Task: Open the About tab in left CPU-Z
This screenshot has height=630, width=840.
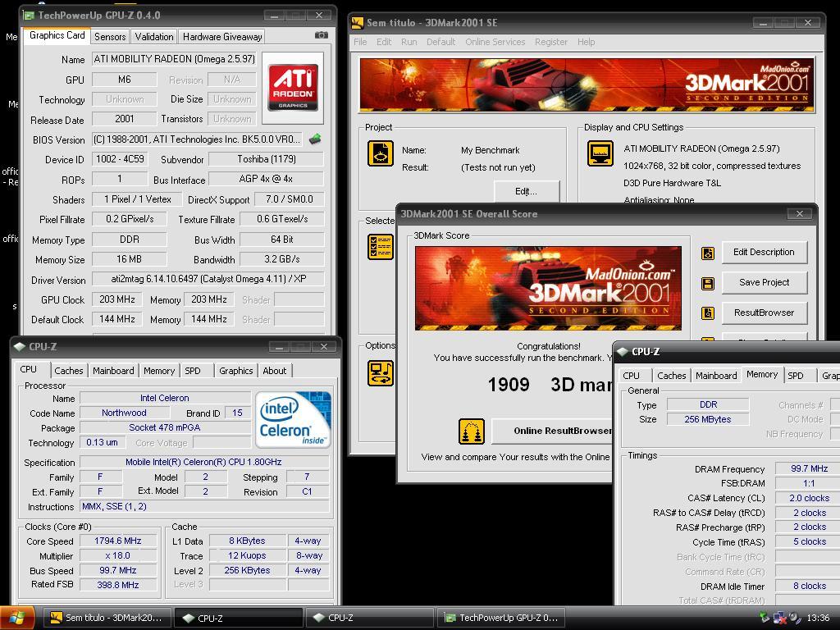Action: pos(274,371)
